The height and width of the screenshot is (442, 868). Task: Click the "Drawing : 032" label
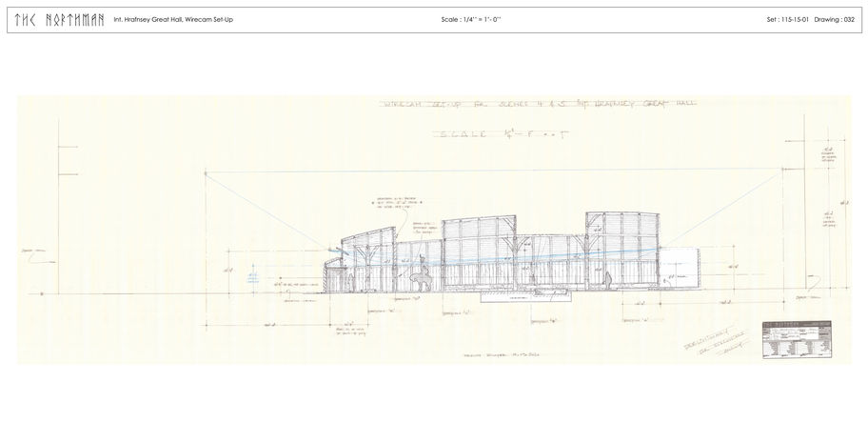coord(835,19)
